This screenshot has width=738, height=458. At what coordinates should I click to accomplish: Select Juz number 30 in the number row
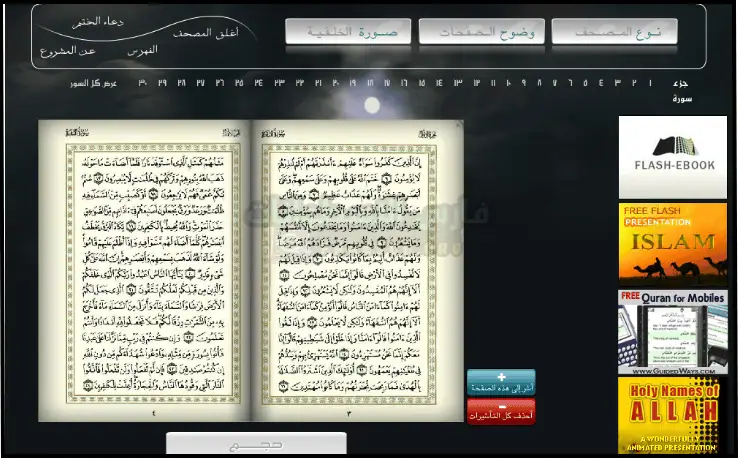142,83
